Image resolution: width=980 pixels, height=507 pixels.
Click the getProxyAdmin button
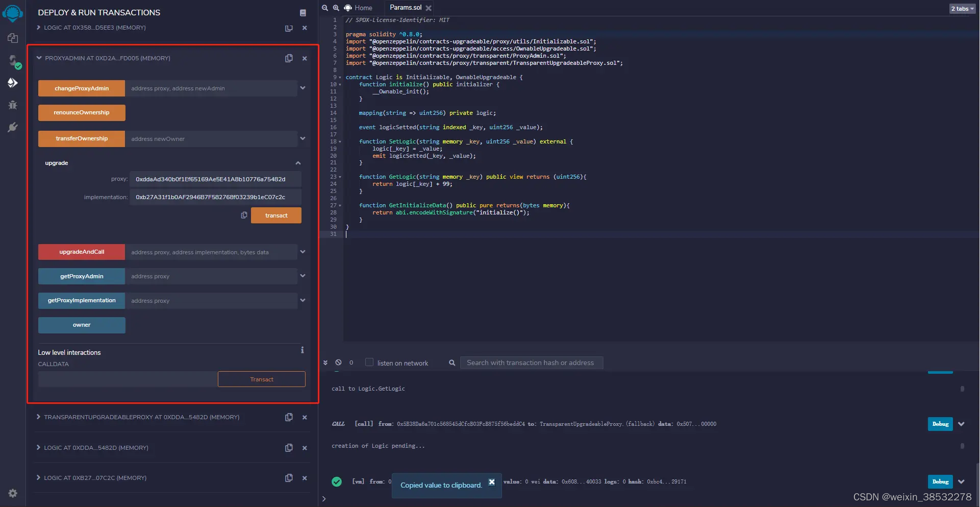pyautogui.click(x=82, y=276)
